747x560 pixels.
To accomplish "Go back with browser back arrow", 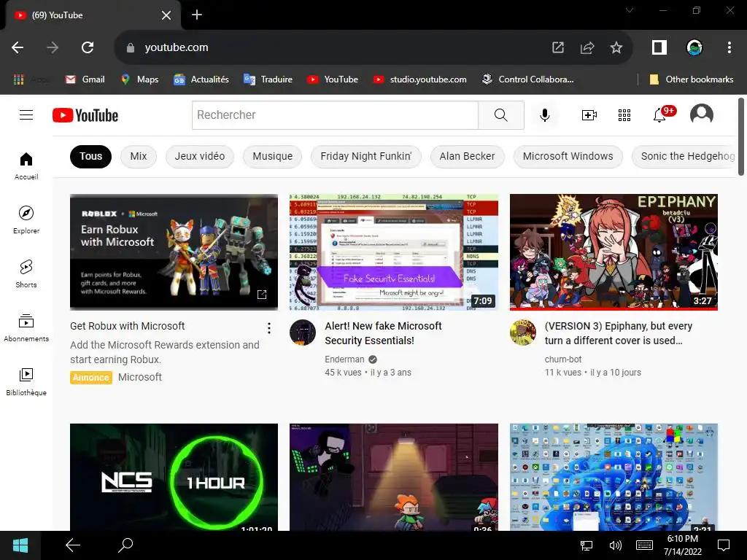I will [x=18, y=47].
